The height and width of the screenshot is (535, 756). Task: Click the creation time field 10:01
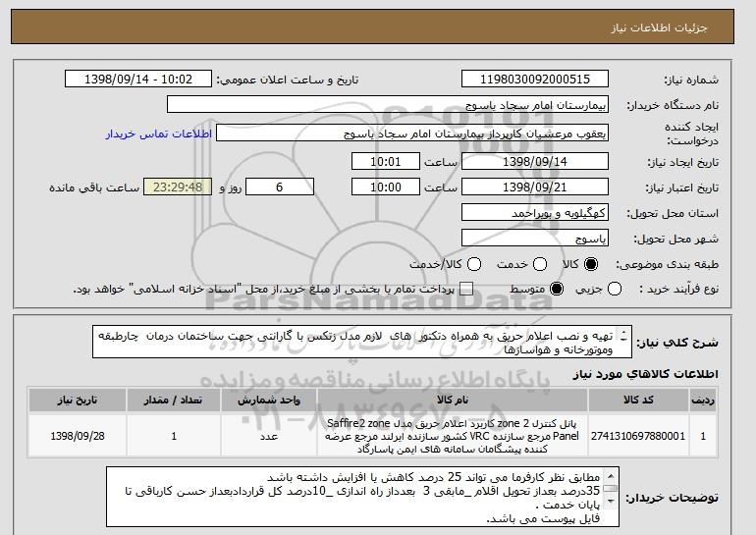386,161
